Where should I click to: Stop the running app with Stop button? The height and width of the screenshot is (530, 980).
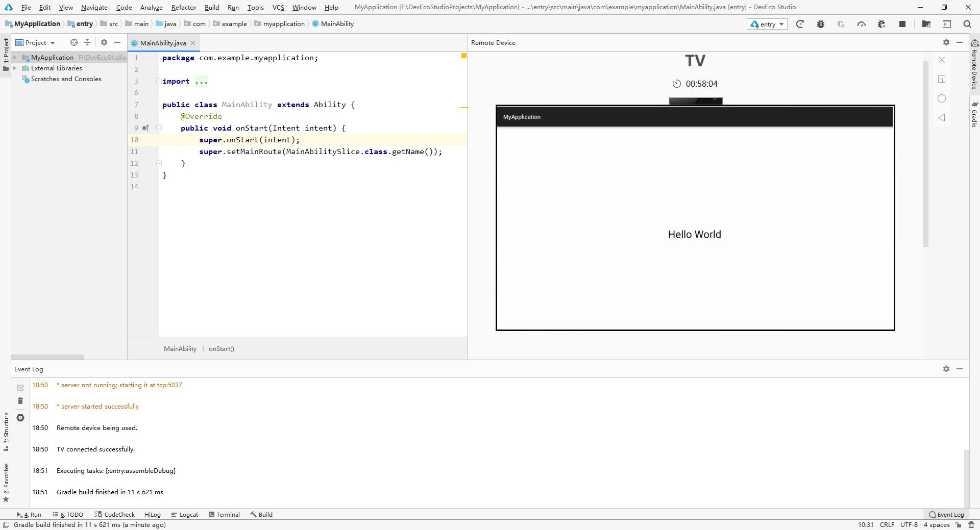902,24
